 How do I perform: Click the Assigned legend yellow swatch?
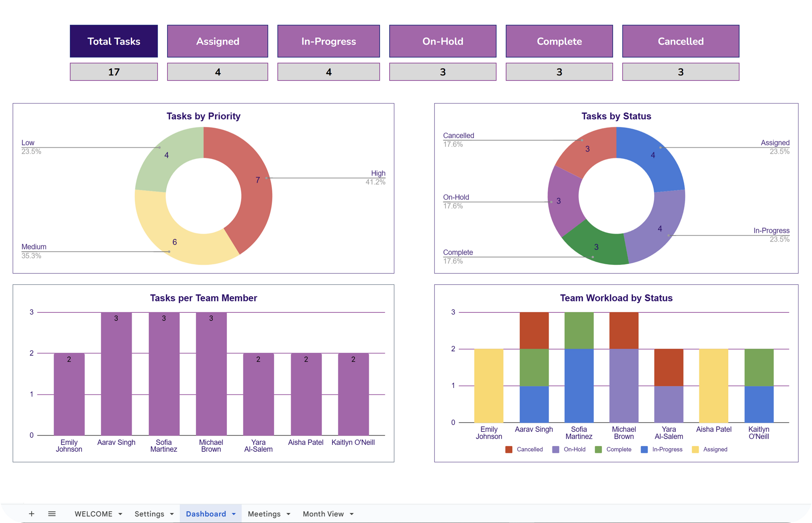[x=695, y=450]
